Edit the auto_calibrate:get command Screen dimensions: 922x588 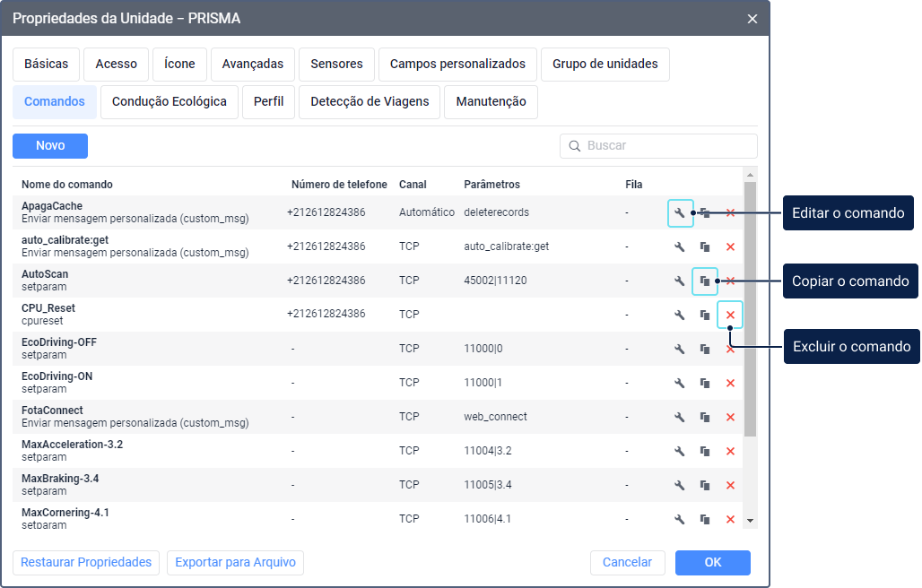(680, 247)
